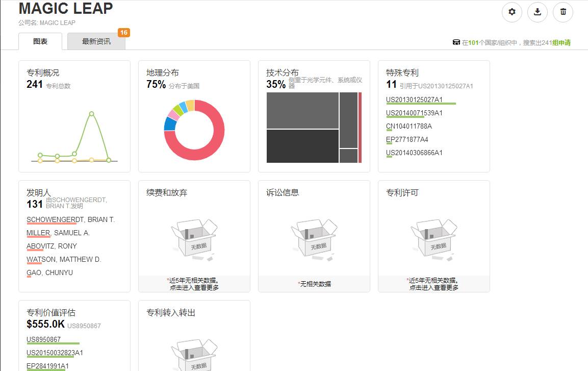Viewport: 588px width, 371px height.
Task: Select inventor ABOVITZ, RONY
Action: click(x=52, y=246)
